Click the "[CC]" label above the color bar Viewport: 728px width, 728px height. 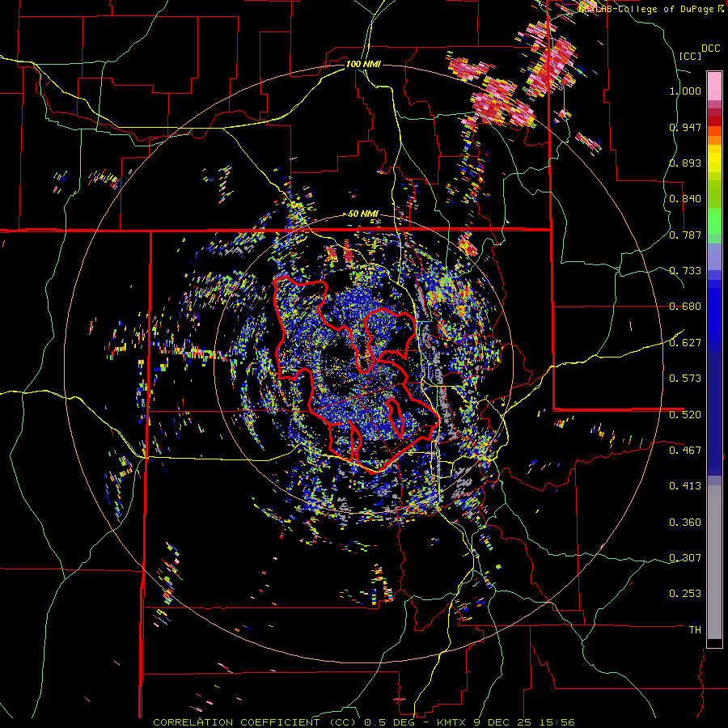tap(689, 56)
